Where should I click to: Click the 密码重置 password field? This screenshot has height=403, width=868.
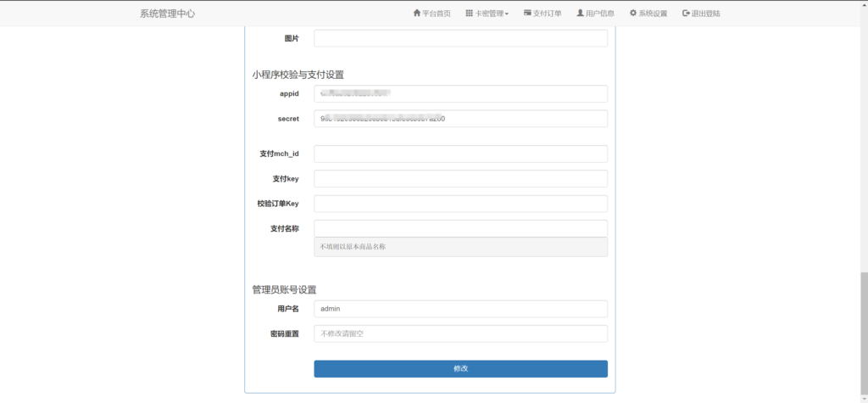[460, 334]
